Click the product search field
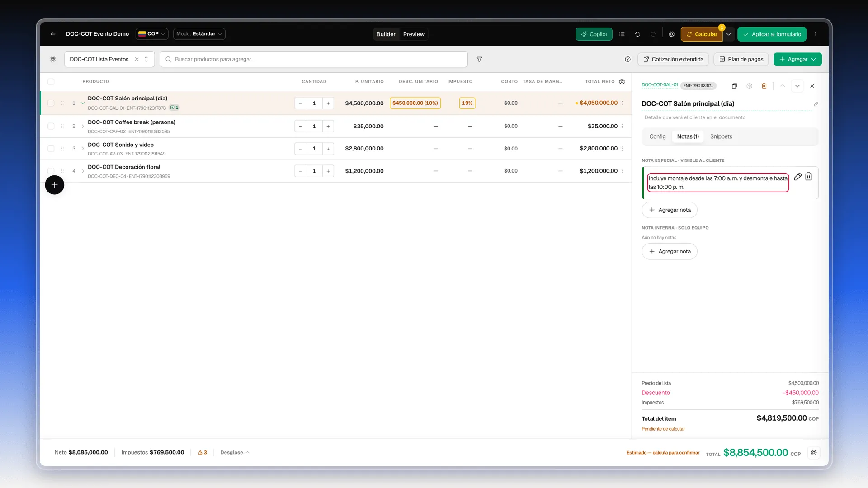 [314, 59]
